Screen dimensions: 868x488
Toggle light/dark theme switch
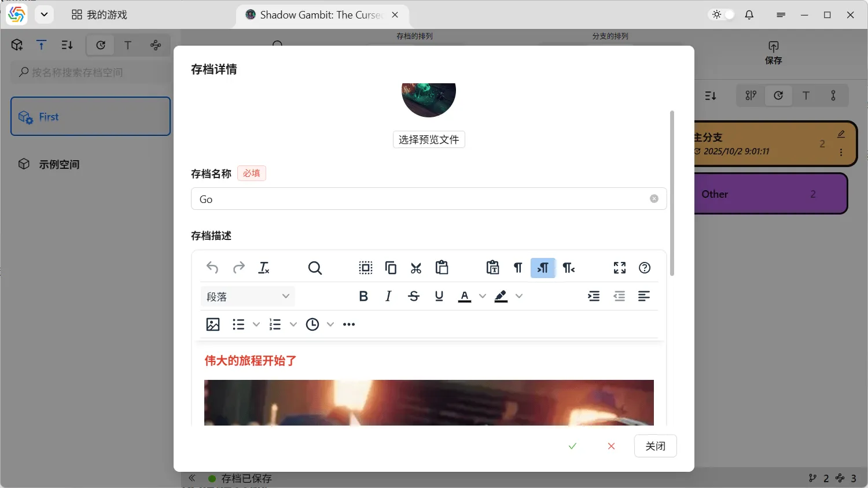click(723, 15)
